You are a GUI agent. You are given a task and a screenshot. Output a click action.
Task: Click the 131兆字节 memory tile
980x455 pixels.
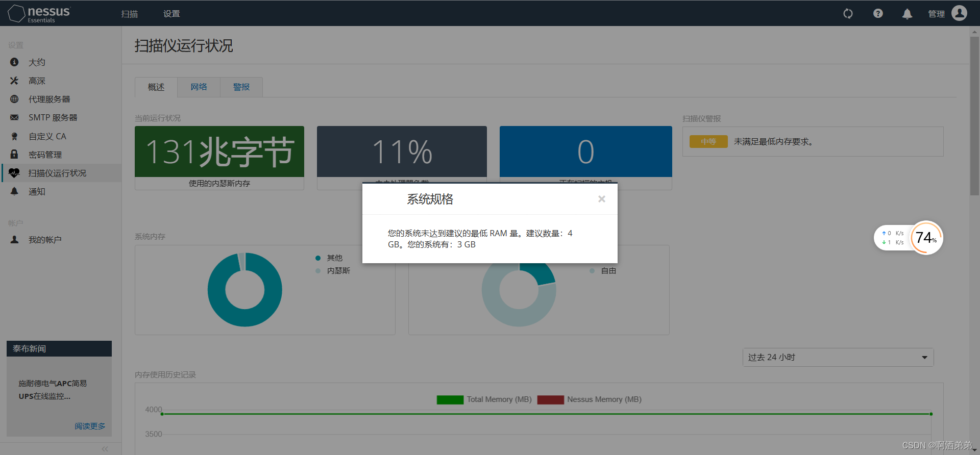219,151
